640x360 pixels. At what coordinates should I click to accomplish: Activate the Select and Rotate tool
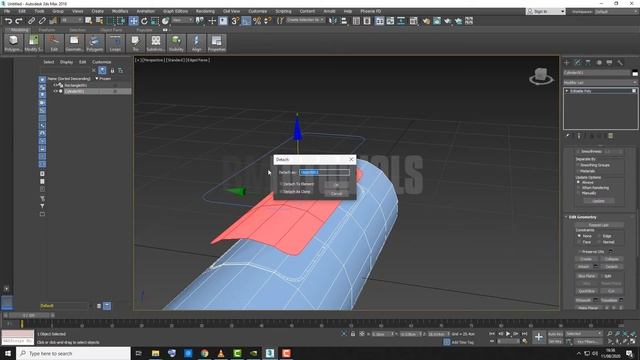pos(144,21)
